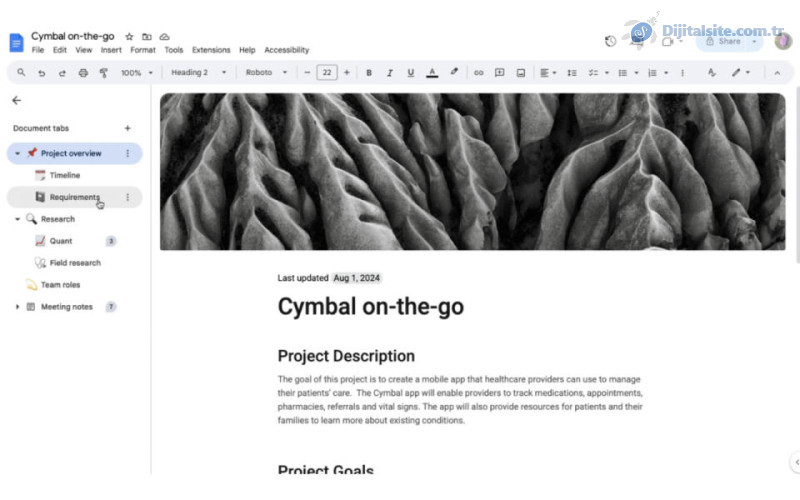Viewport: 800px width, 500px height.
Task: Open the Heading 2 style dropdown
Action: click(198, 72)
